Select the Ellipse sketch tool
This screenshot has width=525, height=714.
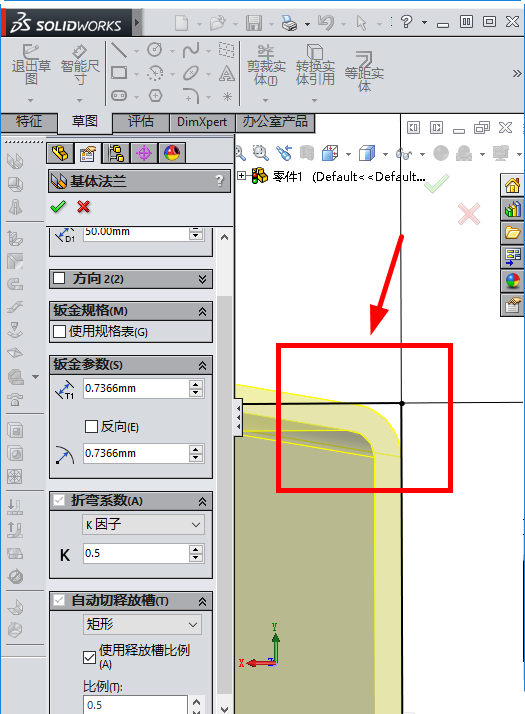tap(191, 73)
